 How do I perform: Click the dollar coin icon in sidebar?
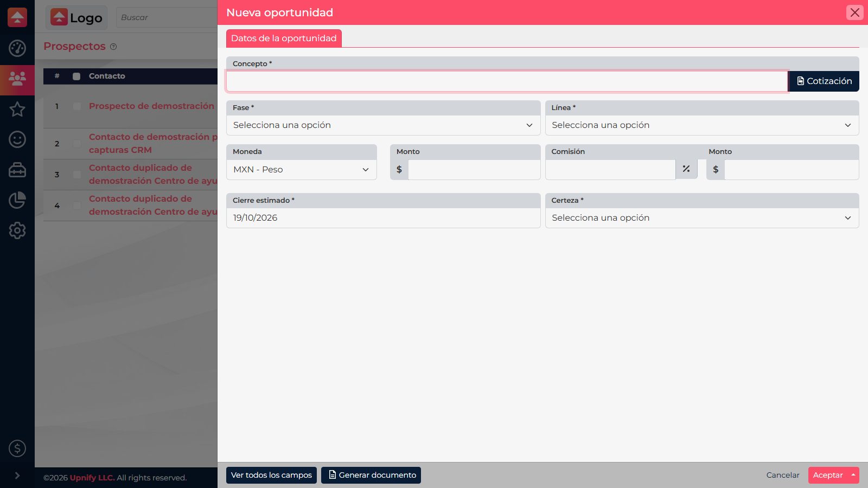[x=17, y=448]
